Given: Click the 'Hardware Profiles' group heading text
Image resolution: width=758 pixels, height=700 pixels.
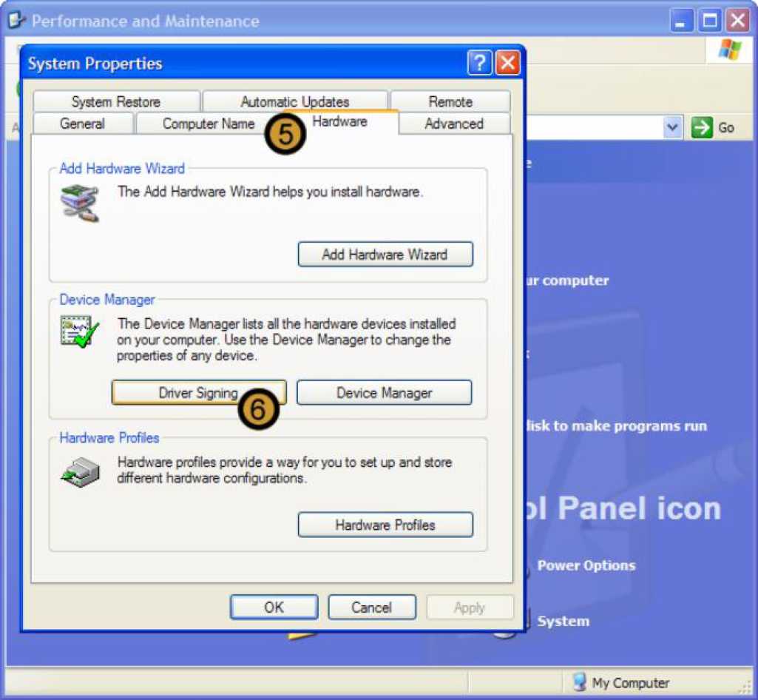Looking at the screenshot, I should click(109, 437).
